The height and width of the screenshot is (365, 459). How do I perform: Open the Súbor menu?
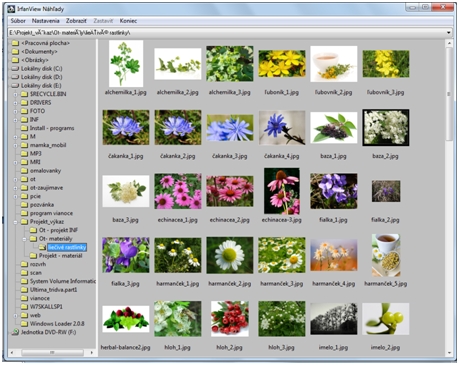18,21
